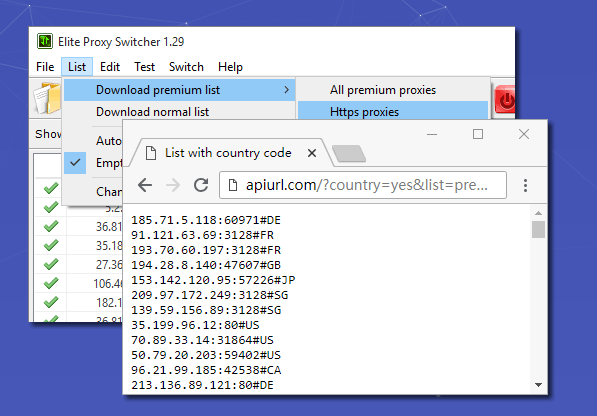
Task: Click the green check in the 182.1 row
Action: point(51,302)
